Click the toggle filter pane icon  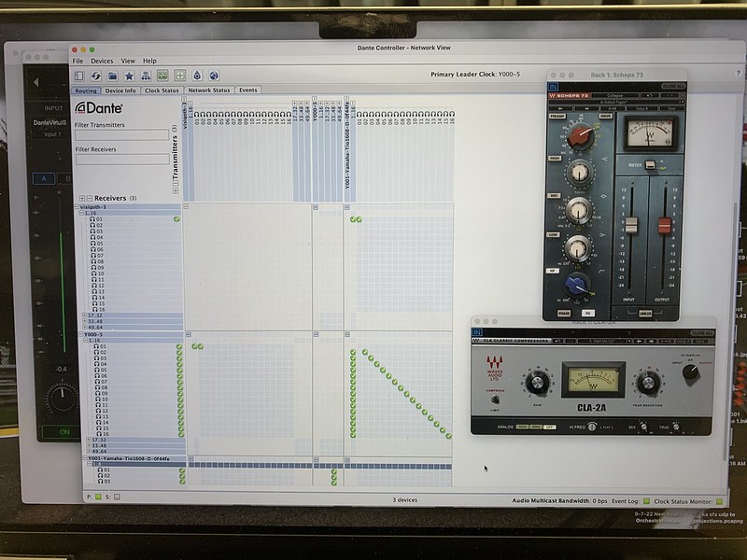[x=79, y=76]
